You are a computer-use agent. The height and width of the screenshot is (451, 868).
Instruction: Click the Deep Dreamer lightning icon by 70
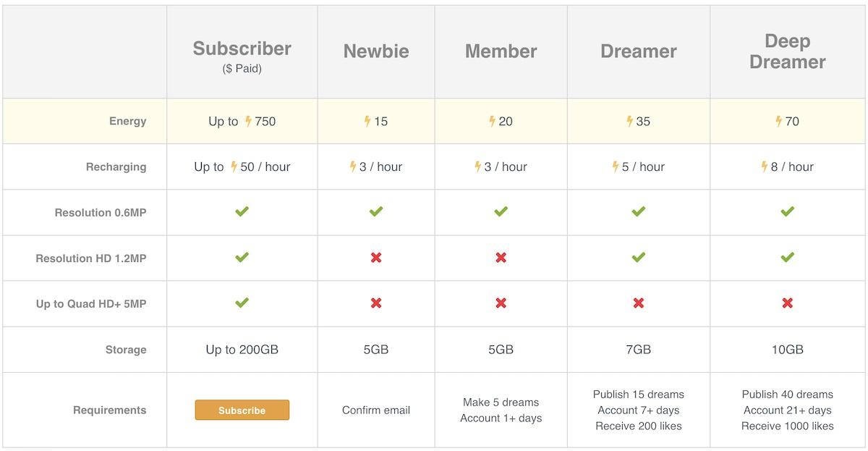pyautogui.click(x=779, y=122)
